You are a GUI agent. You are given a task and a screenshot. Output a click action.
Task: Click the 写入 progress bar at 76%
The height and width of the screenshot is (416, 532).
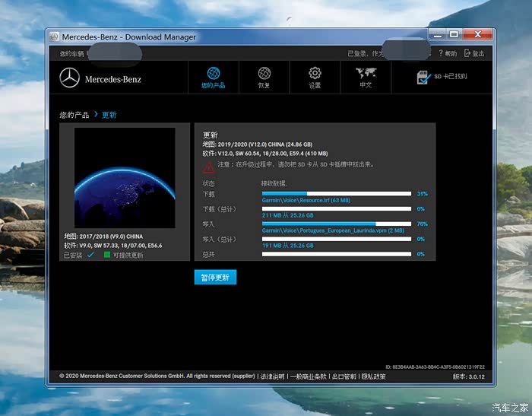336,224
